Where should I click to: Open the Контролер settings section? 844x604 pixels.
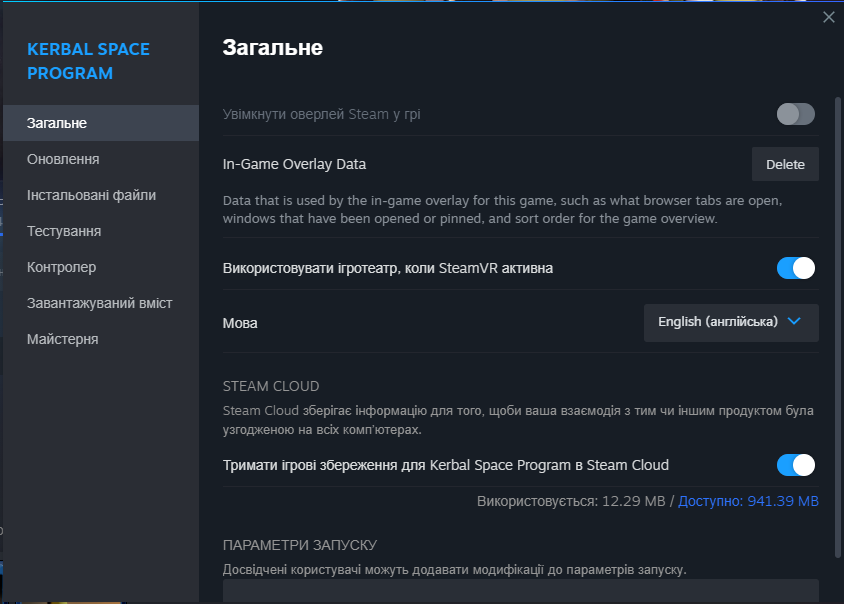tap(61, 267)
